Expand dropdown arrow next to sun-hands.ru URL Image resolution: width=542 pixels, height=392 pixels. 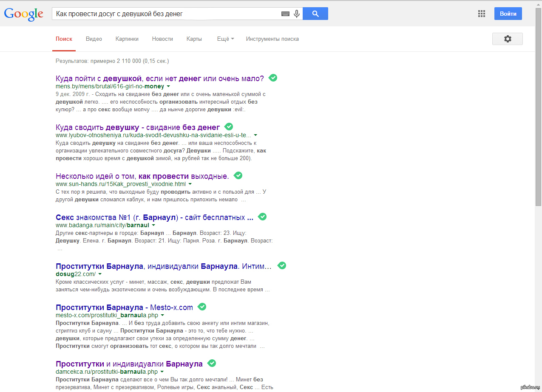point(190,184)
